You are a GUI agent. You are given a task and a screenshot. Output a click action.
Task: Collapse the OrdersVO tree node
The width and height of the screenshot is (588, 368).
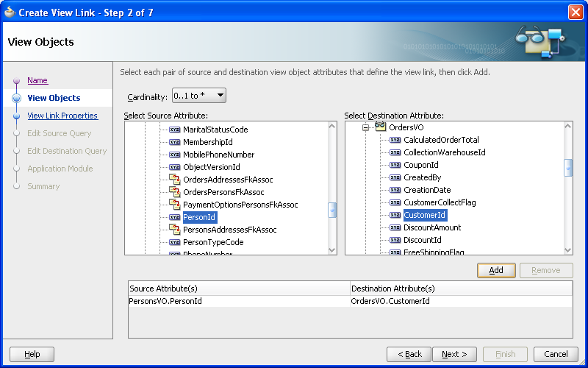pos(365,127)
